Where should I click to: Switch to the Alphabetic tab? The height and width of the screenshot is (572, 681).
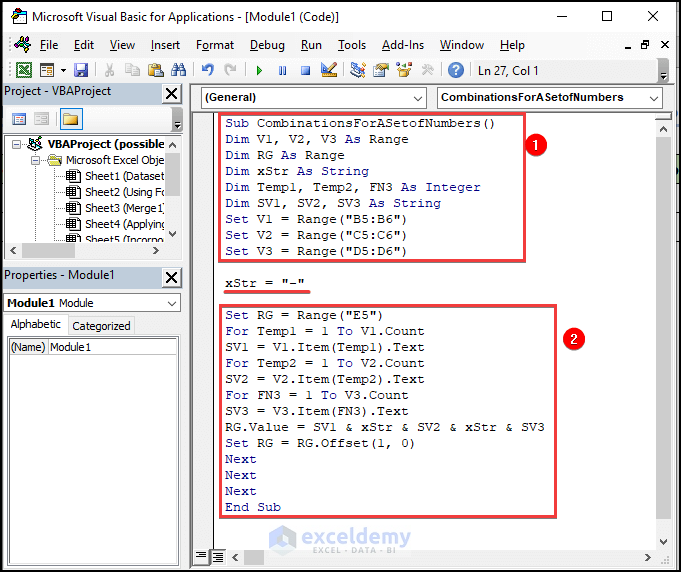pos(36,325)
